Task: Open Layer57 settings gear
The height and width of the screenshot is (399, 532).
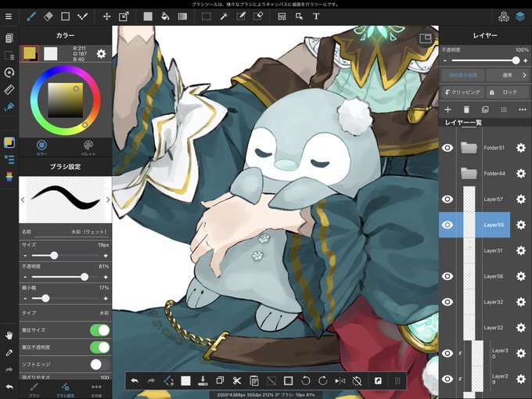Action: [521, 199]
